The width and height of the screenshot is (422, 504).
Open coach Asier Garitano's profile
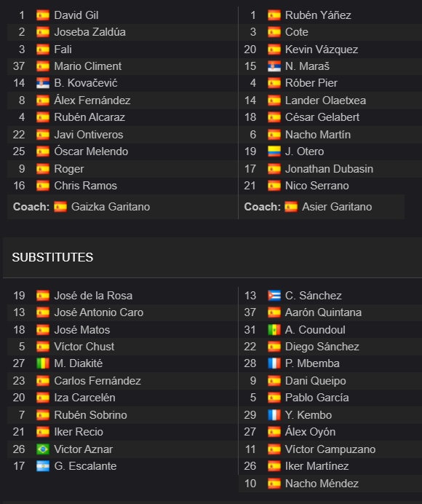tap(337, 207)
